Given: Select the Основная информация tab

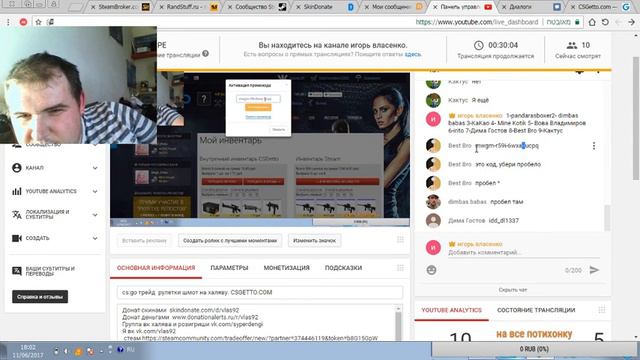Looking at the screenshot, I should click(x=156, y=268).
